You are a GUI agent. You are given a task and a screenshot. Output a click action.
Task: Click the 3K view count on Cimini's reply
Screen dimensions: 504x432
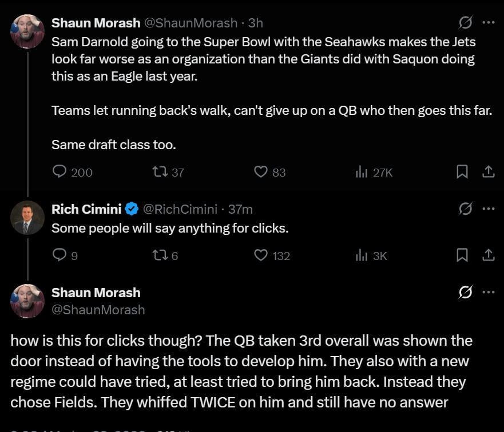(x=370, y=256)
